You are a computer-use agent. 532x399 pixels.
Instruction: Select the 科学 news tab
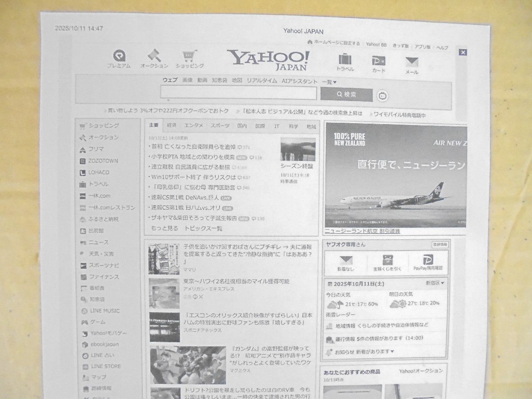click(x=293, y=126)
